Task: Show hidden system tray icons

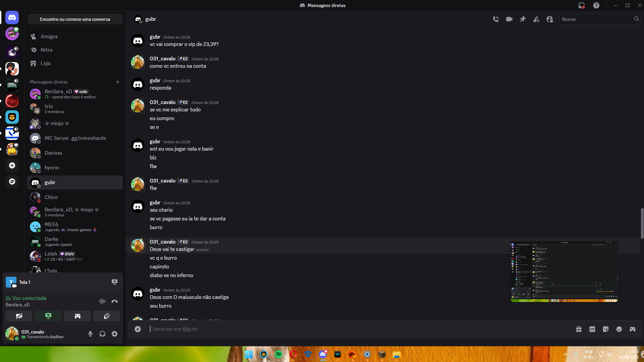Action: click(565, 355)
